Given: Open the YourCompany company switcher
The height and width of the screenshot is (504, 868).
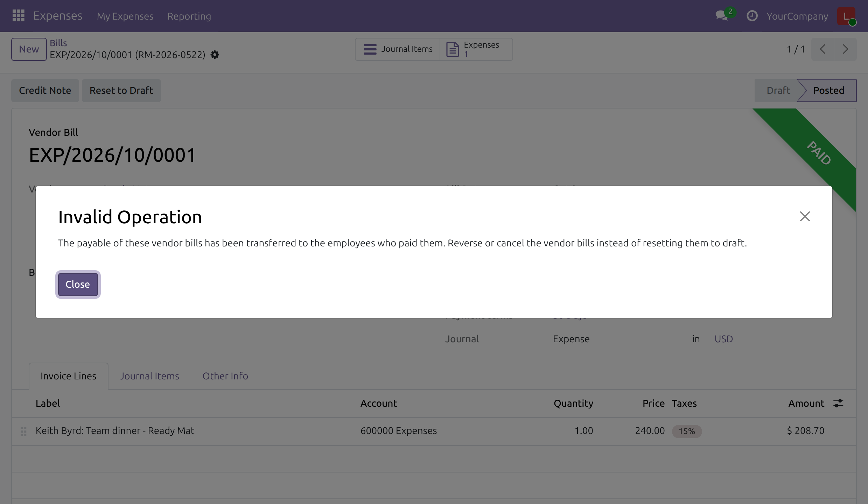Looking at the screenshot, I should tap(797, 16).
